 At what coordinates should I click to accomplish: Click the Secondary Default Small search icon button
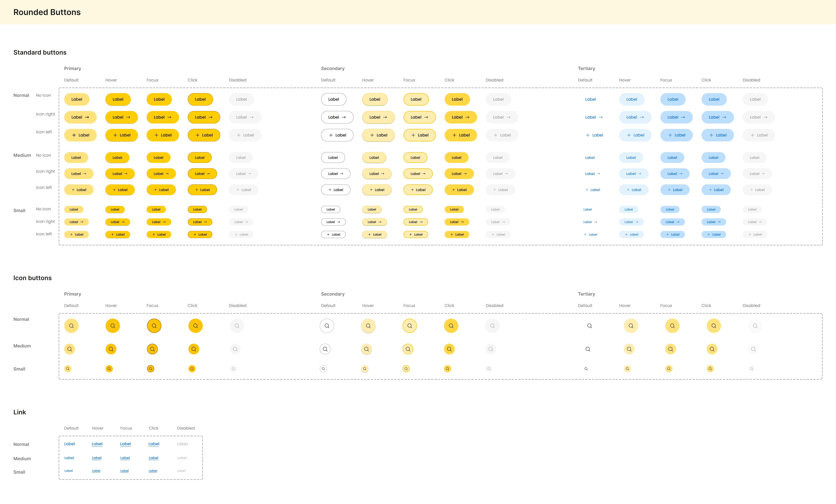click(x=323, y=369)
